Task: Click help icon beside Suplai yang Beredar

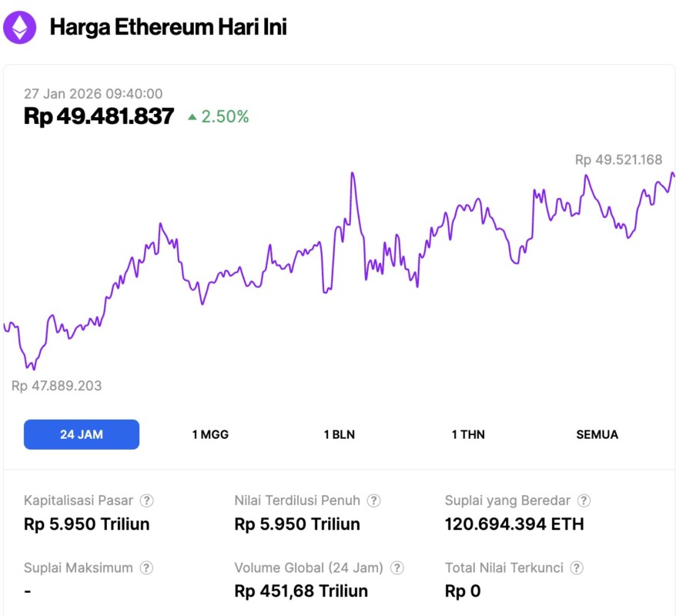Action: pos(584,500)
